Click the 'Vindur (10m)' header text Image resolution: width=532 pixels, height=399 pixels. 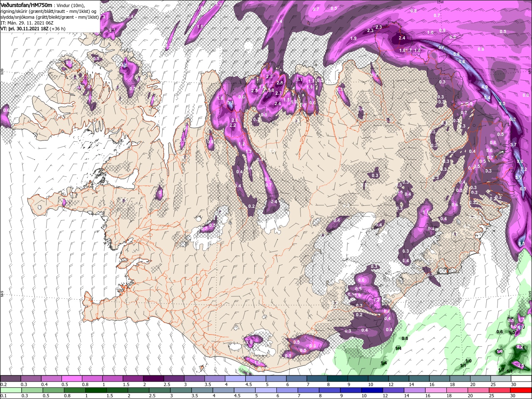pos(71,5)
